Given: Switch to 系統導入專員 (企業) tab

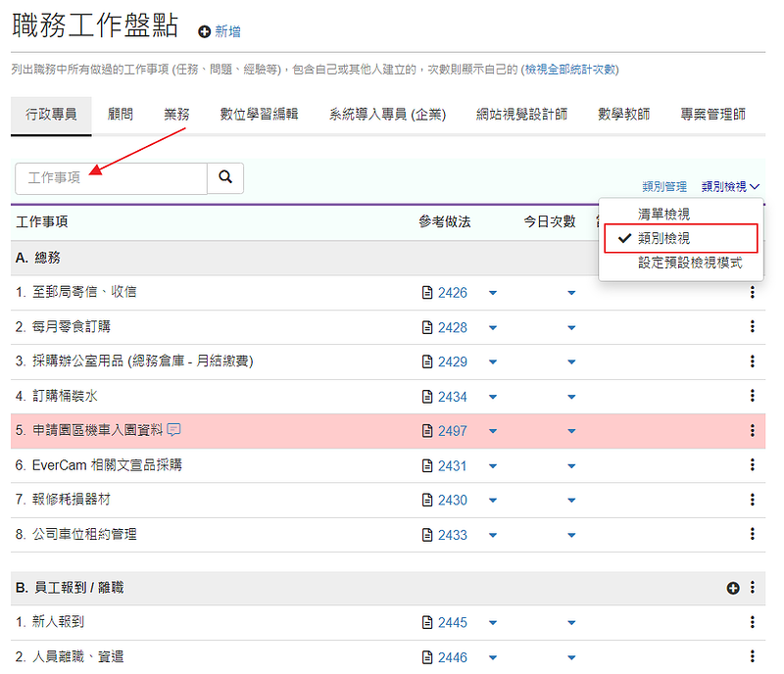Looking at the screenshot, I should point(387,115).
